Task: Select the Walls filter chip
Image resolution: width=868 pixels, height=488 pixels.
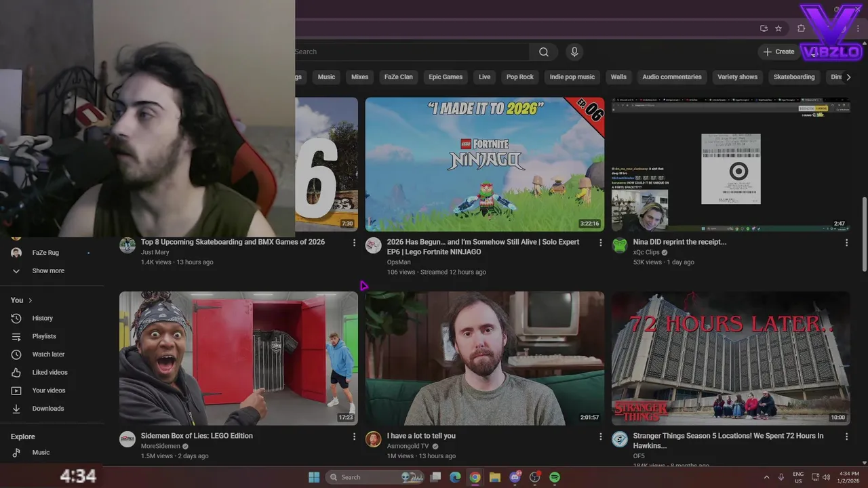Action: 618,77
